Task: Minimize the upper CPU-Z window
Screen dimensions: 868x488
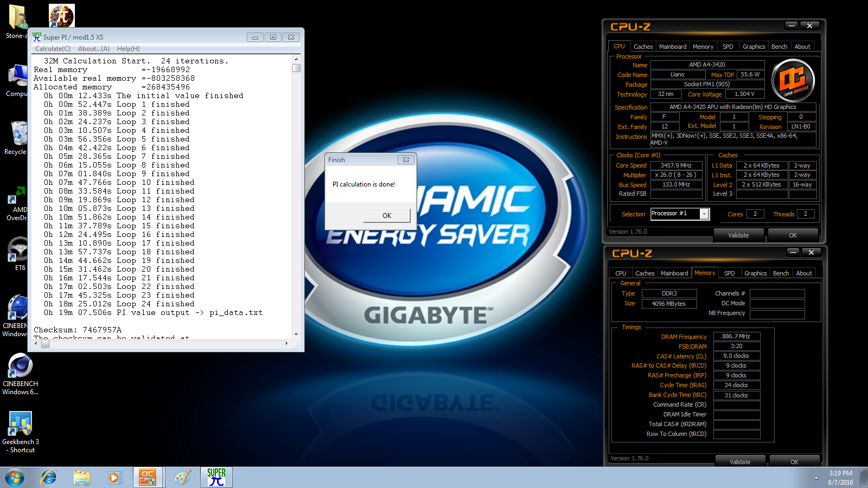Action: click(792, 25)
